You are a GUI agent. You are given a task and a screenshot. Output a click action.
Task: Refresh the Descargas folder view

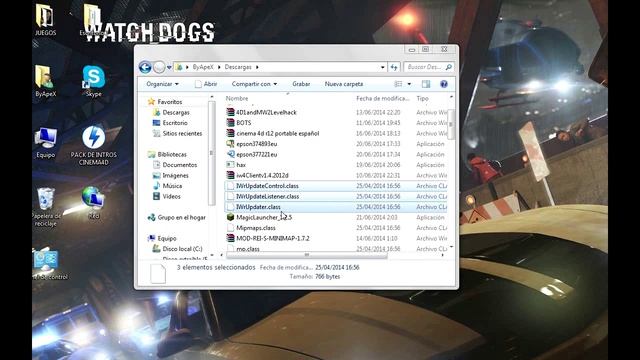point(394,67)
